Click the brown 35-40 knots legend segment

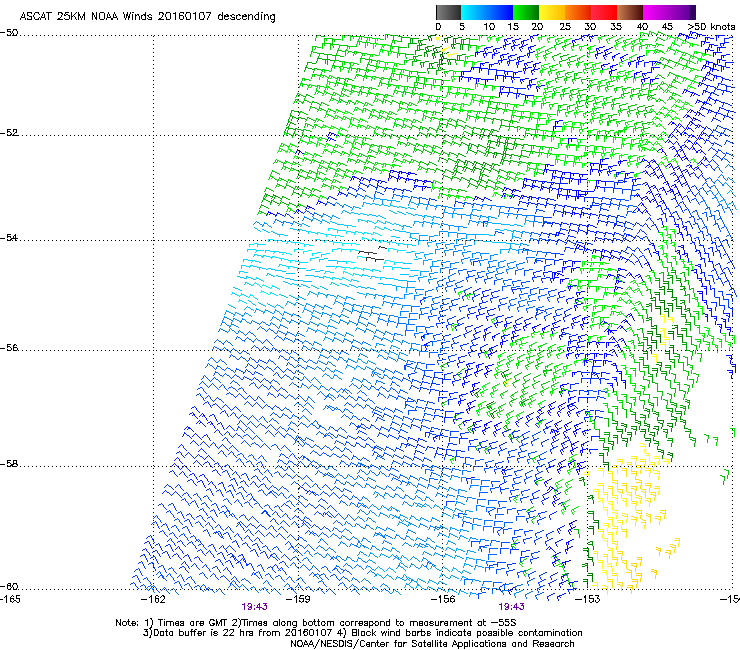click(630, 12)
